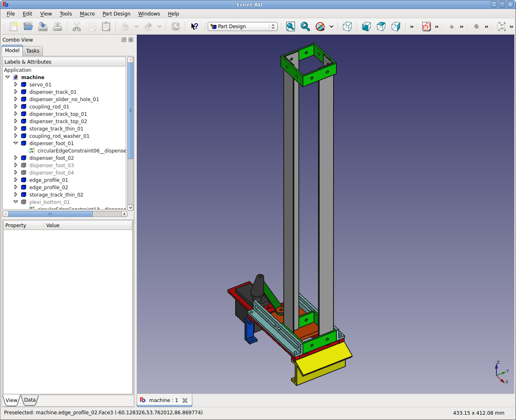
Task: Fit all content with zoom icon
Action: (290, 27)
